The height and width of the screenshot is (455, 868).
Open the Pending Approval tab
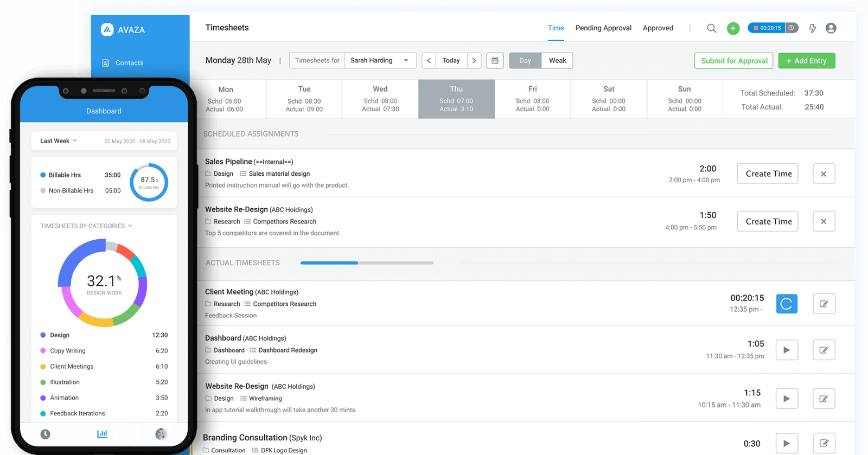point(603,28)
